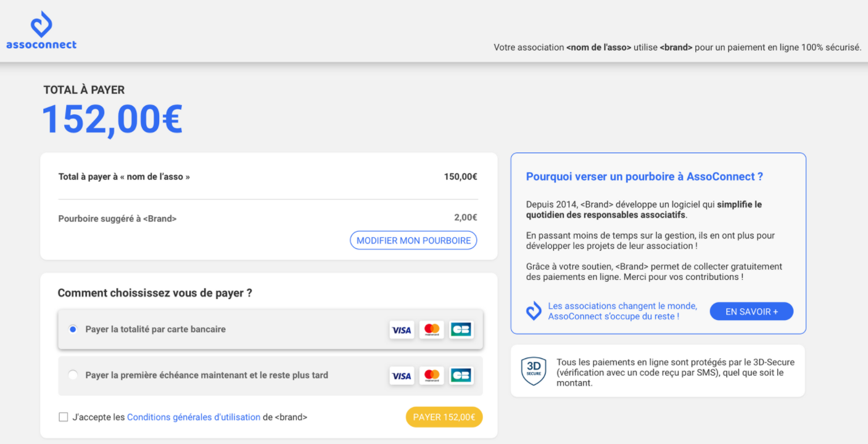Click the 3D Secure shield icon
Viewport: 868px width, 444px height.
[x=534, y=371]
